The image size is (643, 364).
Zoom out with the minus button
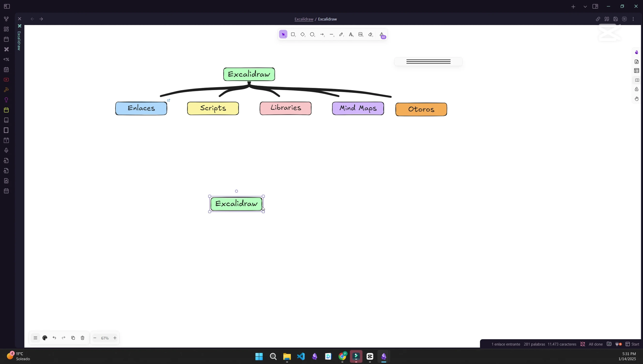[95, 338]
